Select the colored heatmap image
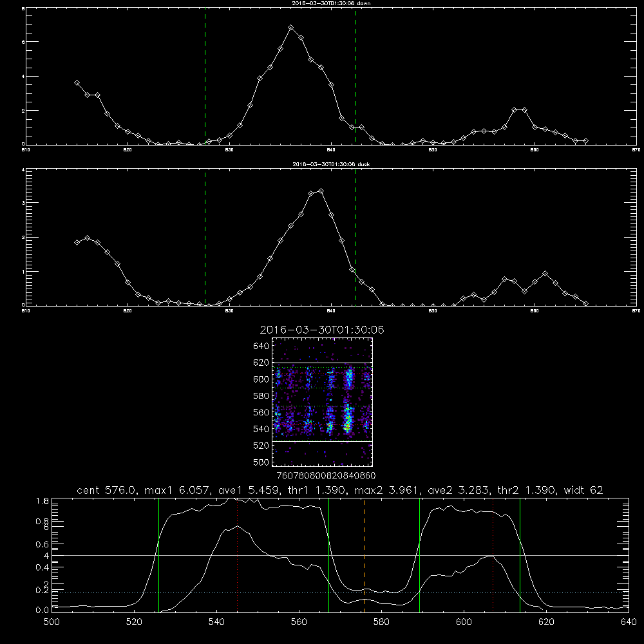The width and height of the screenshot is (644, 644). 322,402
